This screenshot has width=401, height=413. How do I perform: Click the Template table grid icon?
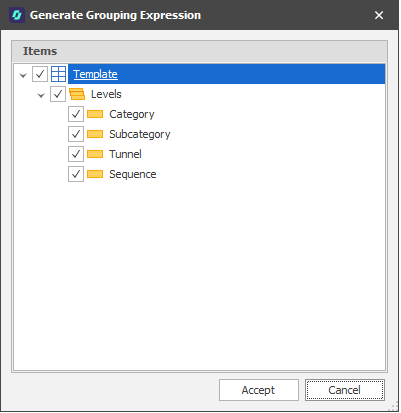coord(58,74)
